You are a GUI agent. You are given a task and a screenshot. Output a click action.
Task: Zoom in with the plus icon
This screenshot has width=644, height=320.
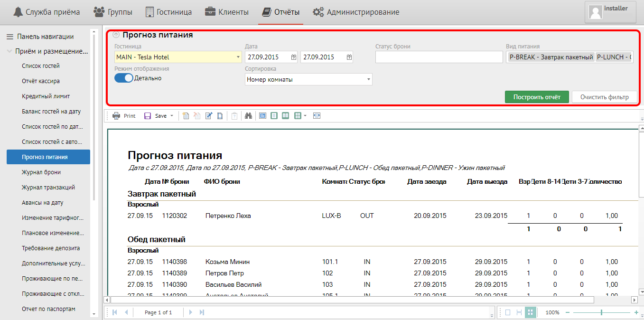[636, 312]
